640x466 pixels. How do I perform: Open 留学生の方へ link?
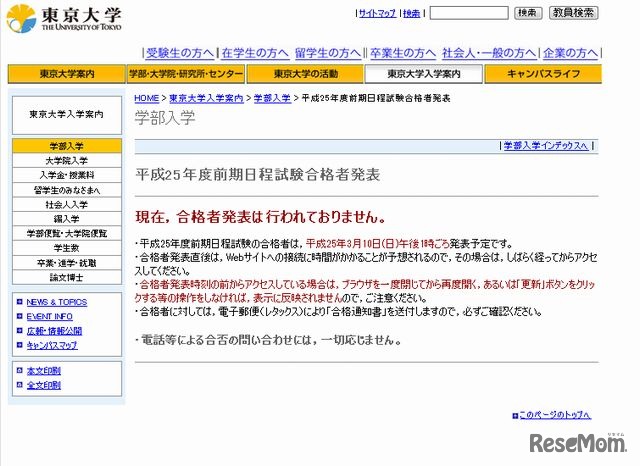pyautogui.click(x=328, y=53)
